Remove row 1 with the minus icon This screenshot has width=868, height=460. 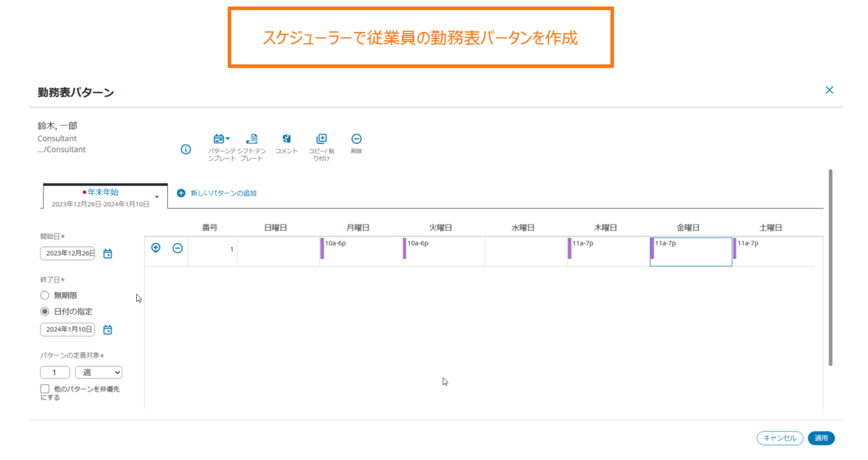coord(178,248)
